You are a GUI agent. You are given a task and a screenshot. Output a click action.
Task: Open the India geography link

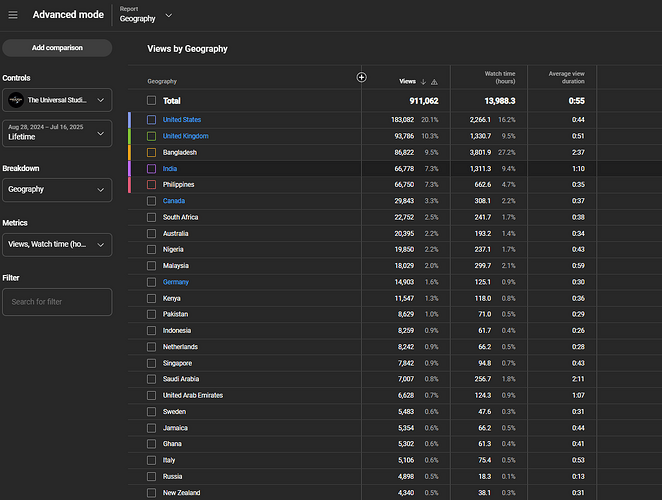pos(170,168)
